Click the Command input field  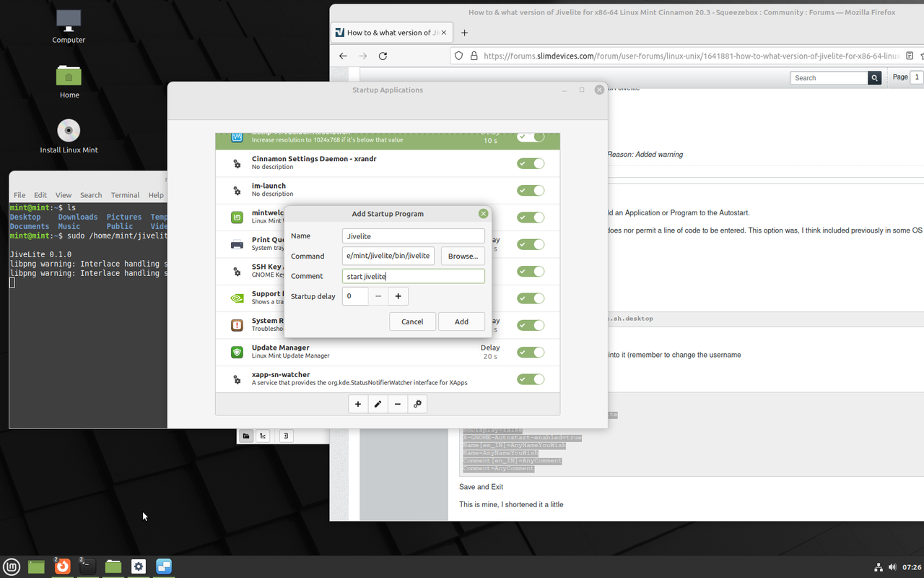pos(388,256)
